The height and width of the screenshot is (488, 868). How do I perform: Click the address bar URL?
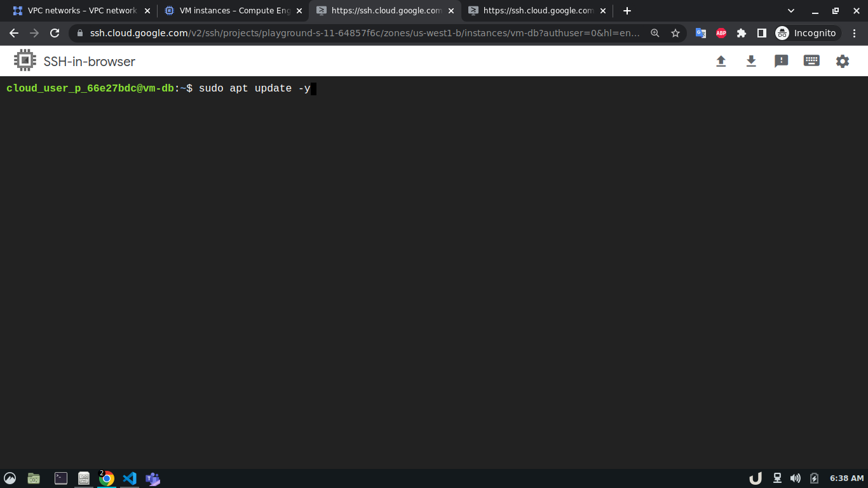365,33
